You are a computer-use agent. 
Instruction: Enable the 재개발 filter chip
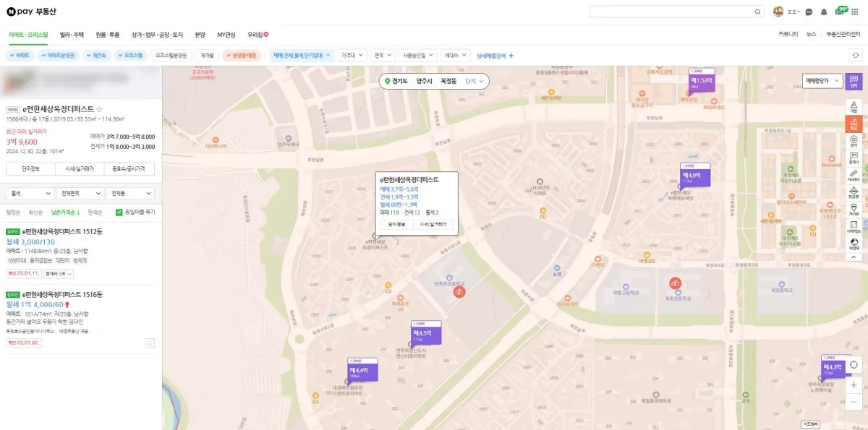pos(208,55)
